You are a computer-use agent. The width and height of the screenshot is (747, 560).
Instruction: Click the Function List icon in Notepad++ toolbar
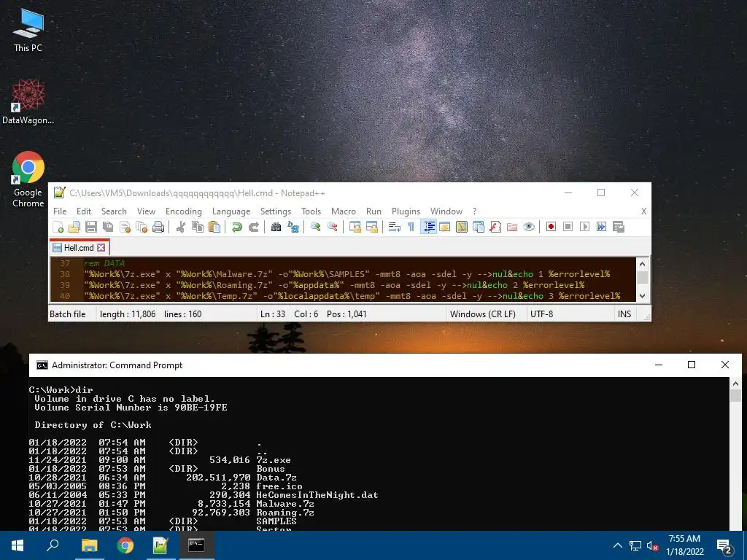point(495,227)
